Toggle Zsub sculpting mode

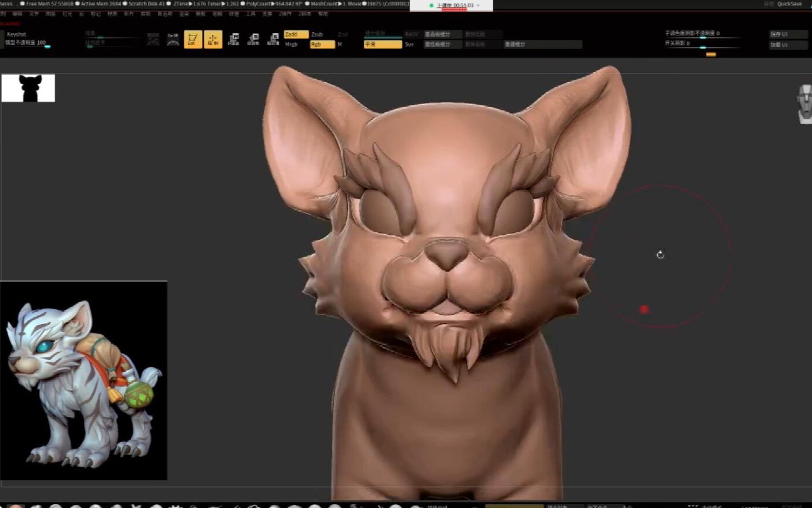tap(317, 34)
